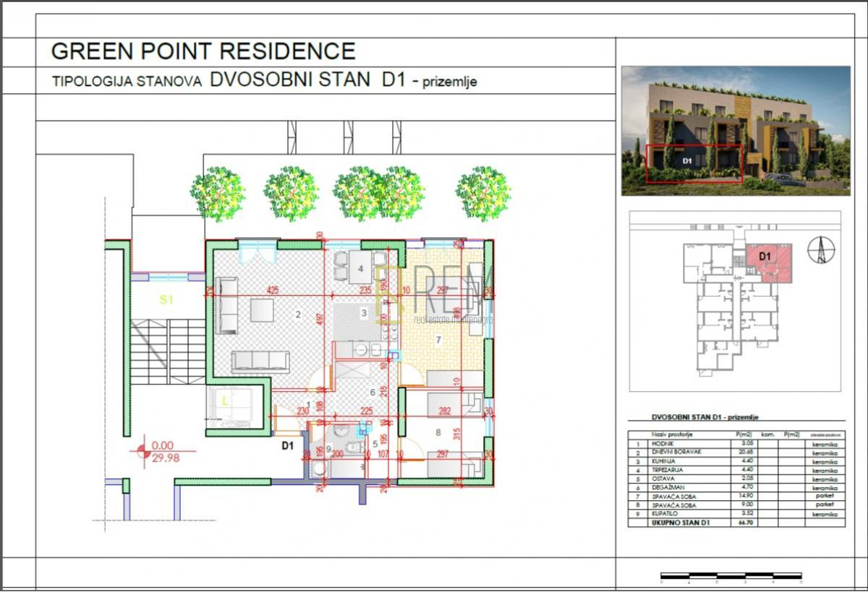Image resolution: width=868 pixels, height=592 pixels.
Task: Click bedroom number 8 on the floor plan
Action: tap(438, 432)
